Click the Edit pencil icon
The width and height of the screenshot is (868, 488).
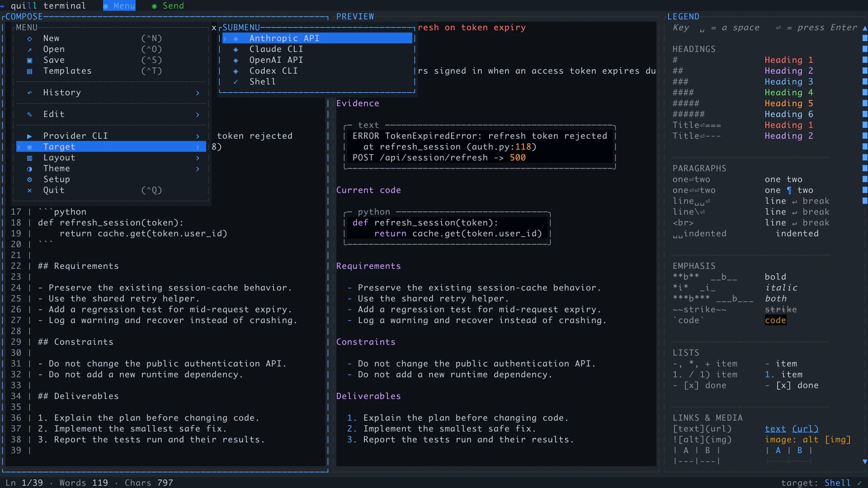[29, 115]
